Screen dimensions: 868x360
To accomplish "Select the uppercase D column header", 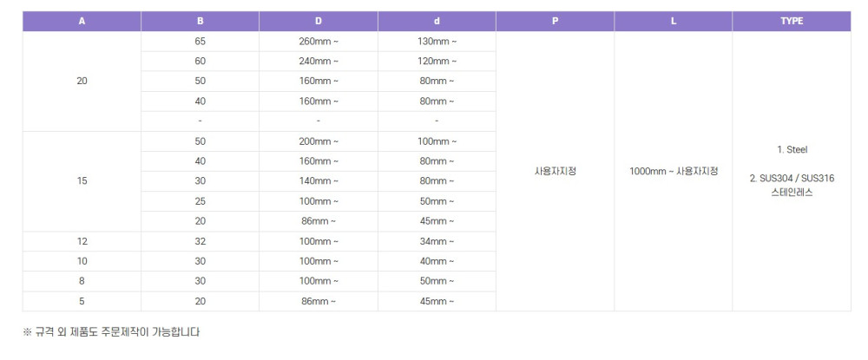I will [x=319, y=21].
